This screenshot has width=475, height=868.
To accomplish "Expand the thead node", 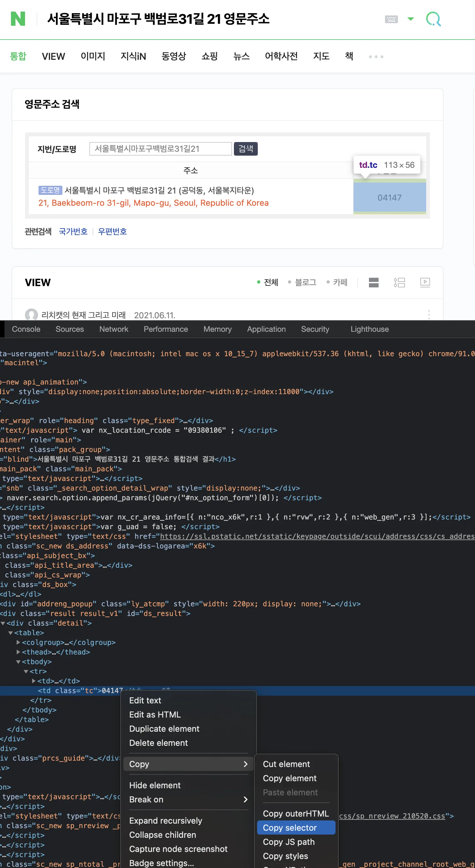I will (18, 652).
